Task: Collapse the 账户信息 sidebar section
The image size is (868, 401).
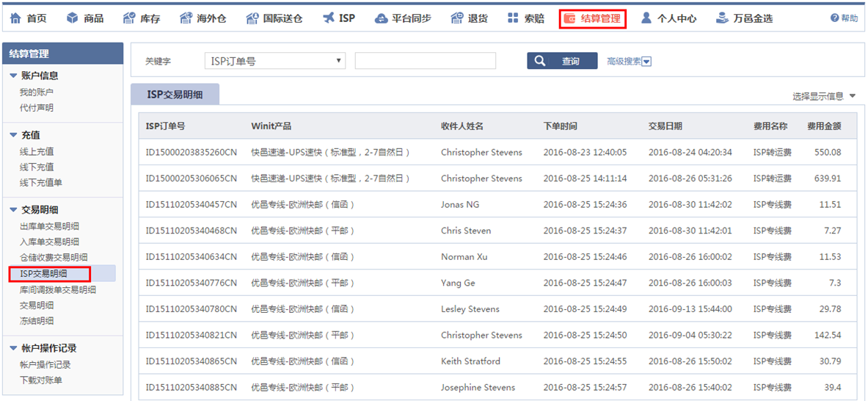Action: [13, 76]
